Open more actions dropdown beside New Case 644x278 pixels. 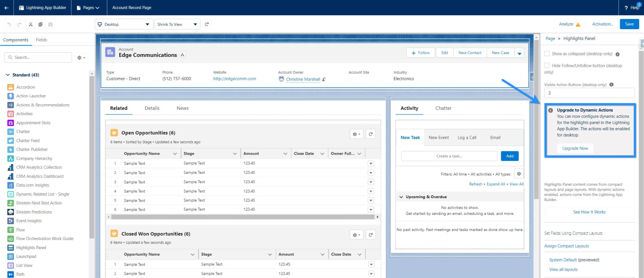click(519, 53)
